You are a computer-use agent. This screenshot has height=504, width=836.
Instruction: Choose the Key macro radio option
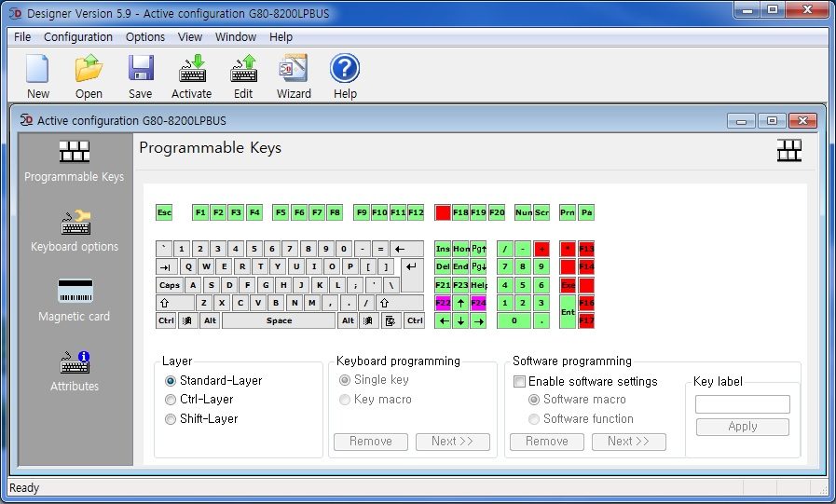tap(345, 400)
